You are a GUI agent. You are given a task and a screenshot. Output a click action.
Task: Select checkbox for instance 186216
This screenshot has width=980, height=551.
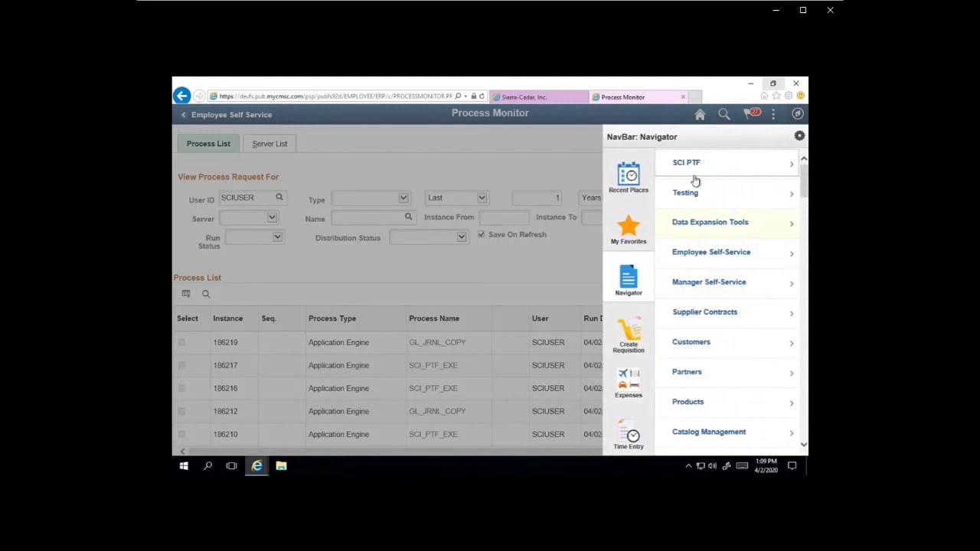pos(181,388)
